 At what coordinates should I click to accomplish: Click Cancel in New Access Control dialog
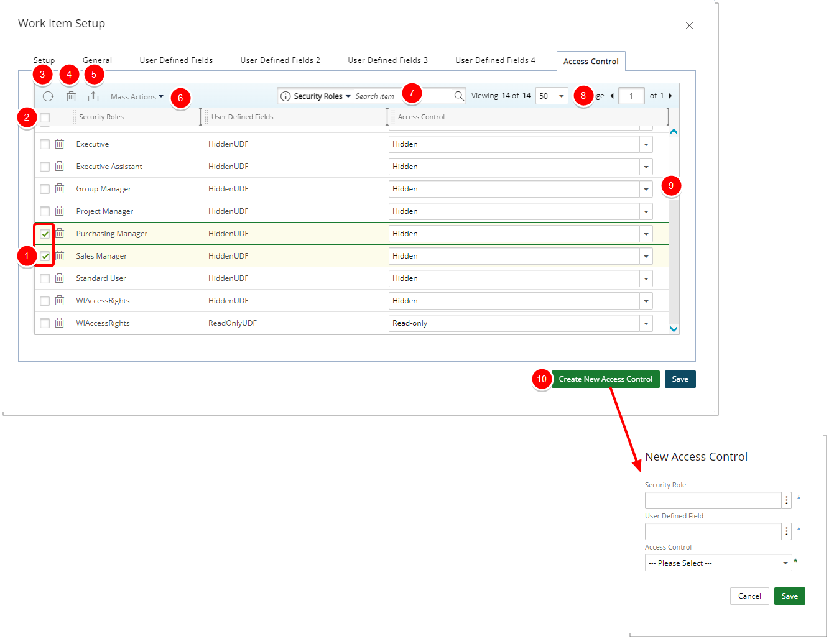[x=749, y=596]
